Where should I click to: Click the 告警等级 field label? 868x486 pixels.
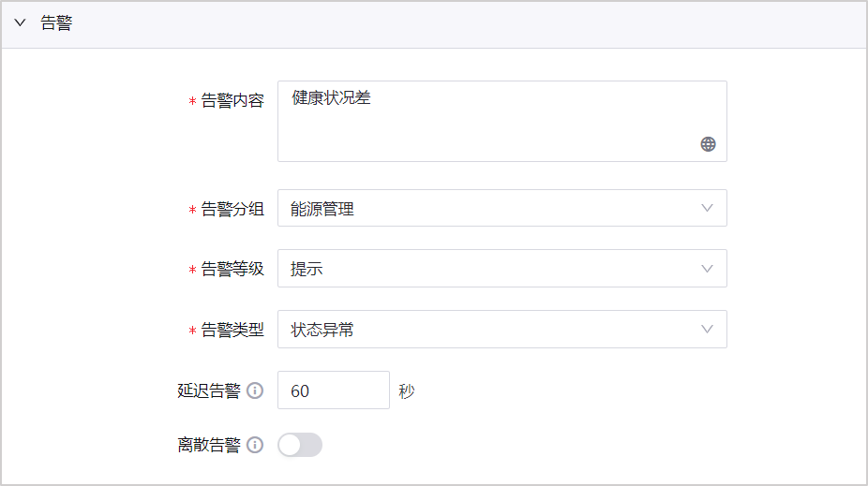point(232,270)
